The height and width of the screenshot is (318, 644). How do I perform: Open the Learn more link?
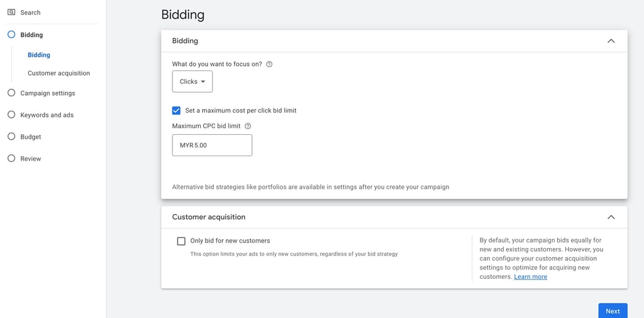(530, 277)
